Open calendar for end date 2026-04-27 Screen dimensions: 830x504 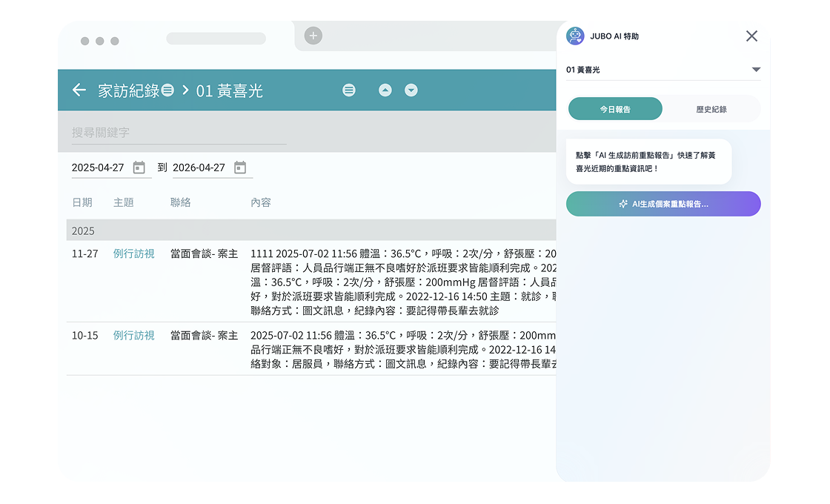pyautogui.click(x=240, y=168)
